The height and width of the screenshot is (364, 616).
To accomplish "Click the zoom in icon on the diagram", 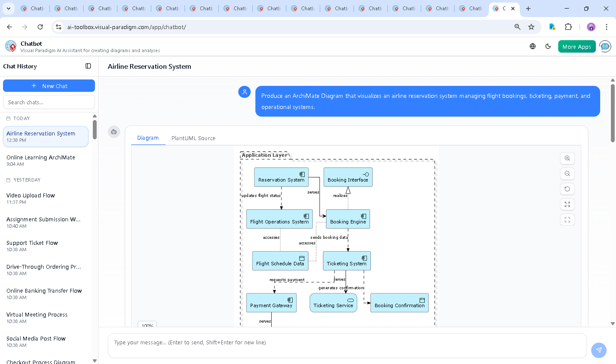I will (567, 158).
